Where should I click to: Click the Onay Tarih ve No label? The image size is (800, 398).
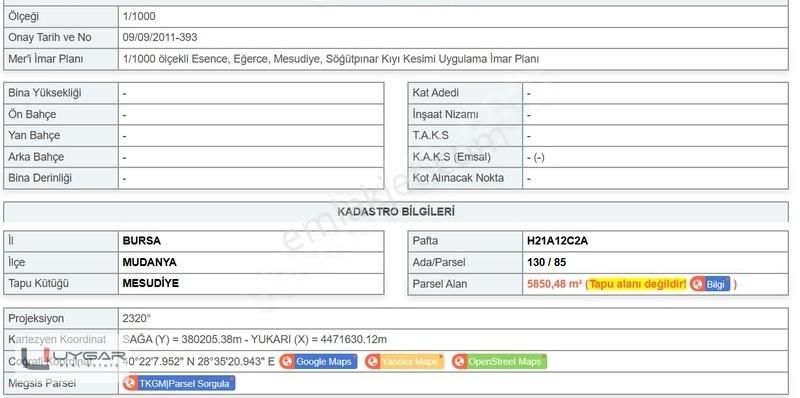pos(49,37)
